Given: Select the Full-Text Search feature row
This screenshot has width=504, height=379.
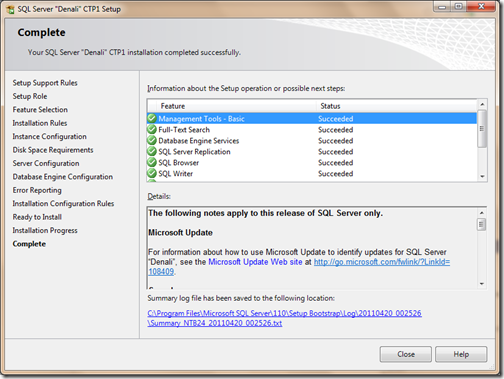Looking at the screenshot, I should pyautogui.click(x=312, y=129).
